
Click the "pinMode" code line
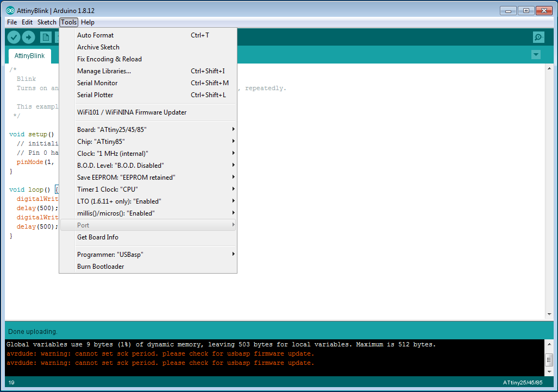(35, 162)
